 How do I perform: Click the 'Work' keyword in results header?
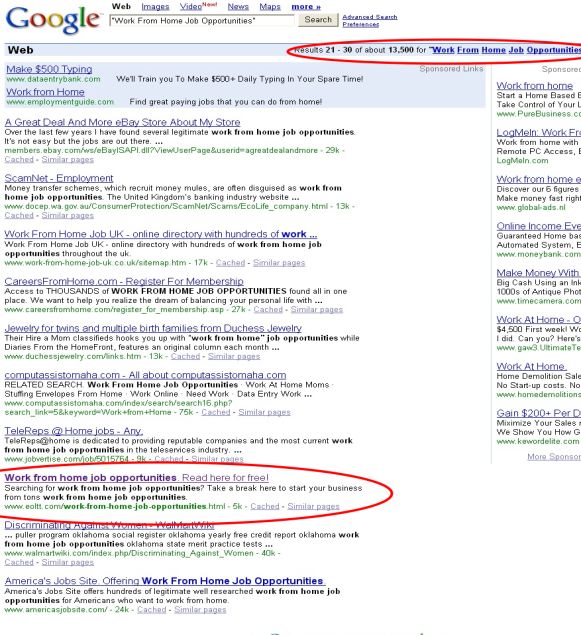[x=443, y=50]
